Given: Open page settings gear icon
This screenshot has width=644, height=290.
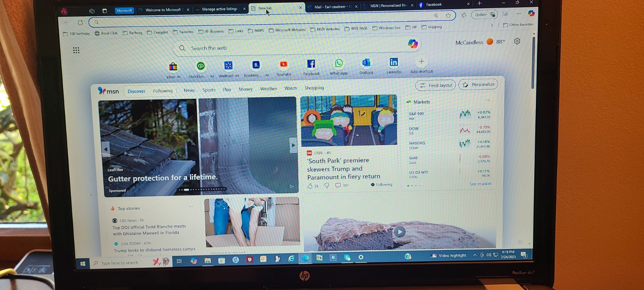Looking at the screenshot, I should click(517, 41).
